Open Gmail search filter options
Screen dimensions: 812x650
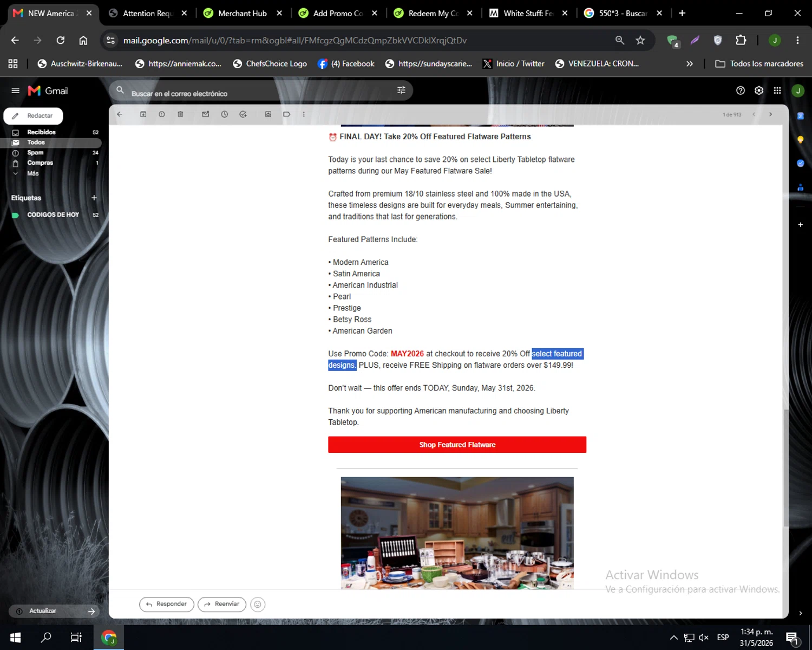tap(401, 90)
